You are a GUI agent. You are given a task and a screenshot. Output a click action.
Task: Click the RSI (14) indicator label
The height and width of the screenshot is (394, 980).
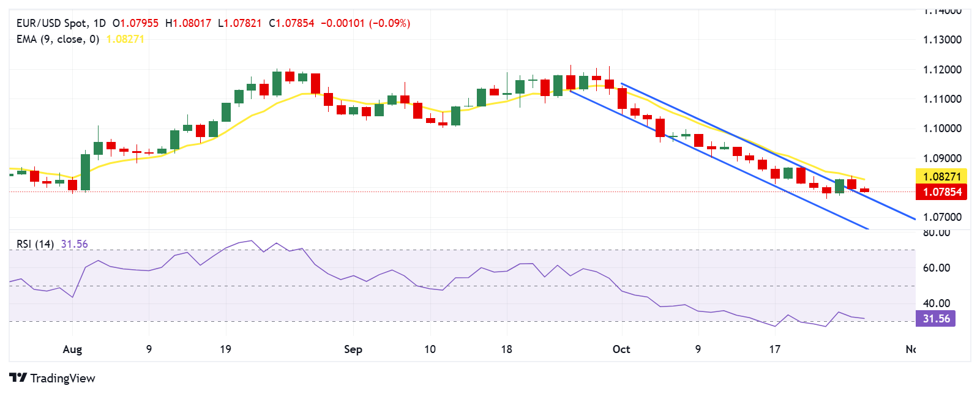coord(35,244)
